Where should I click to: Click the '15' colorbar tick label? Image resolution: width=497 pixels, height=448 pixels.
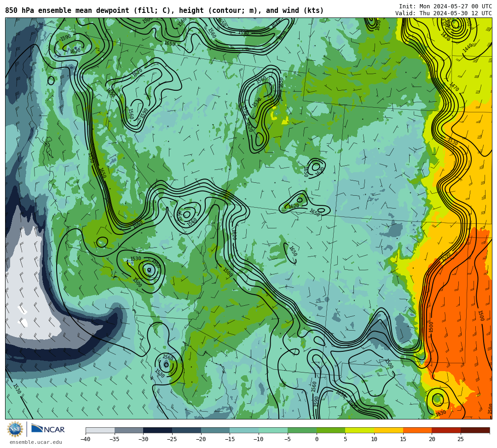[403, 439]
